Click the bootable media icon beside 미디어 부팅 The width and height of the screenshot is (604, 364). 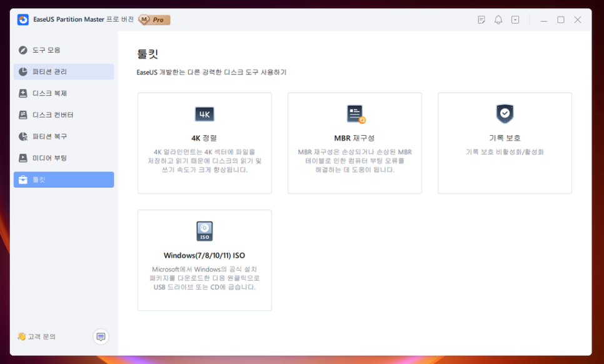23,158
